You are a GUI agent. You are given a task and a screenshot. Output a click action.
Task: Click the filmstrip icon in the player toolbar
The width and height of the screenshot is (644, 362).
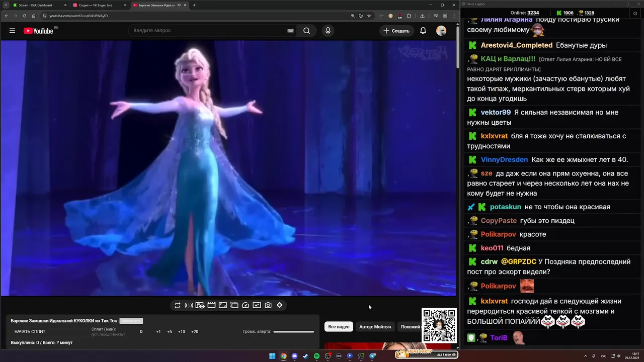pos(234,305)
